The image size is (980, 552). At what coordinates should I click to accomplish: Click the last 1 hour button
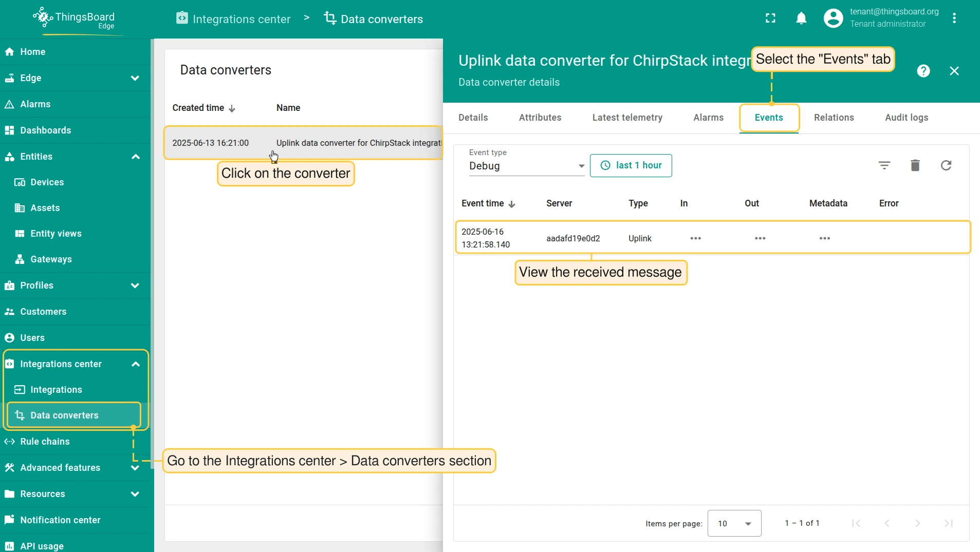coord(631,165)
